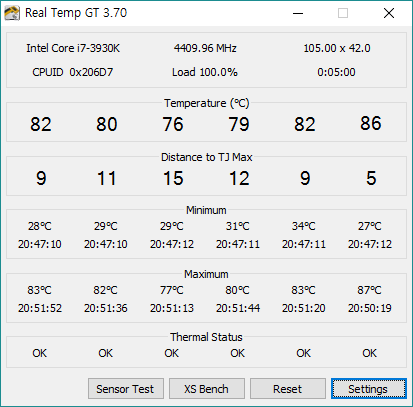Click the core temperature reading 80
The width and height of the screenshot is (413, 407).
tap(107, 124)
